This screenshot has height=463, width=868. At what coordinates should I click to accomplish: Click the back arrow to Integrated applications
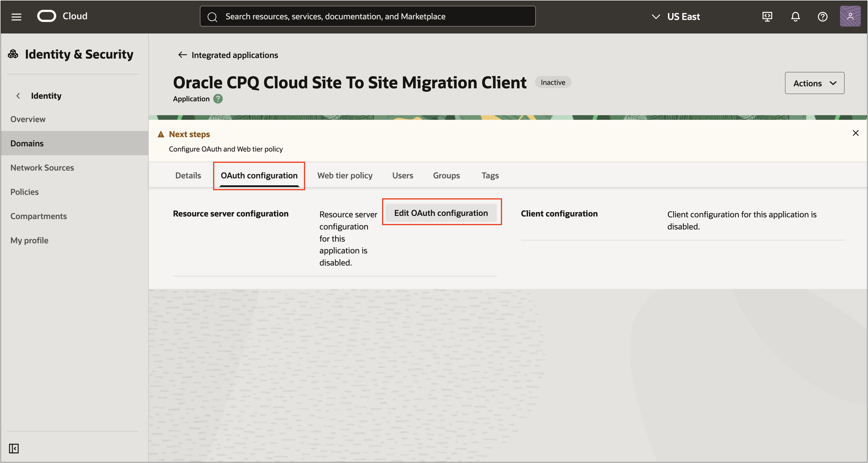[x=182, y=55]
